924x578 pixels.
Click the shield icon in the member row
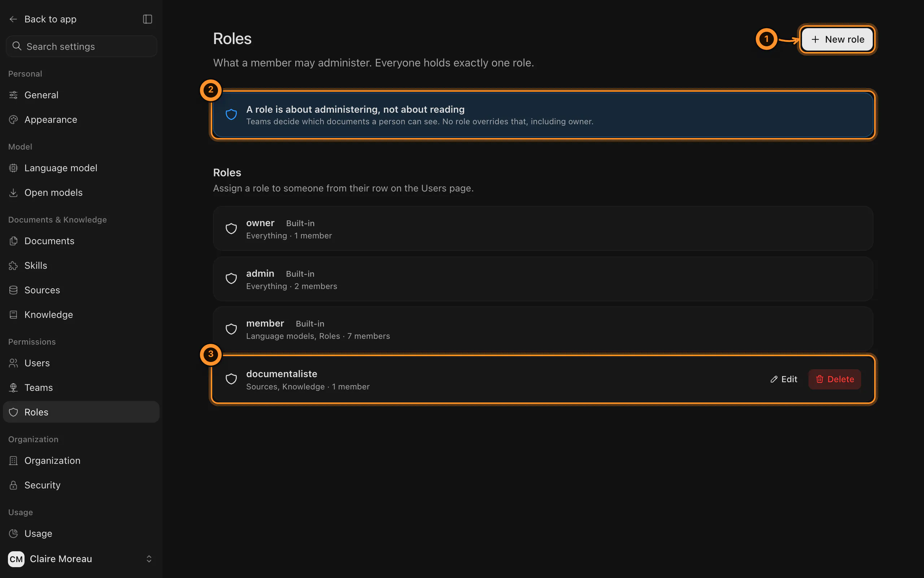(231, 329)
